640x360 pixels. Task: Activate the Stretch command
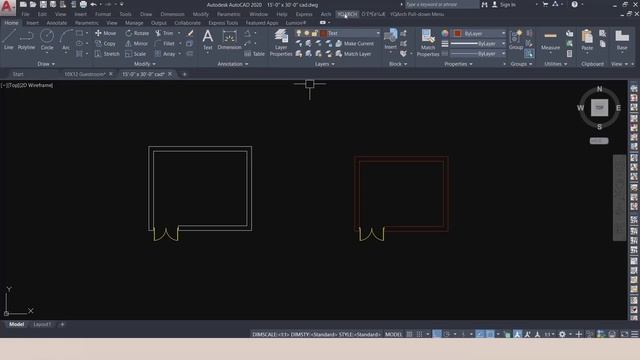click(107, 54)
